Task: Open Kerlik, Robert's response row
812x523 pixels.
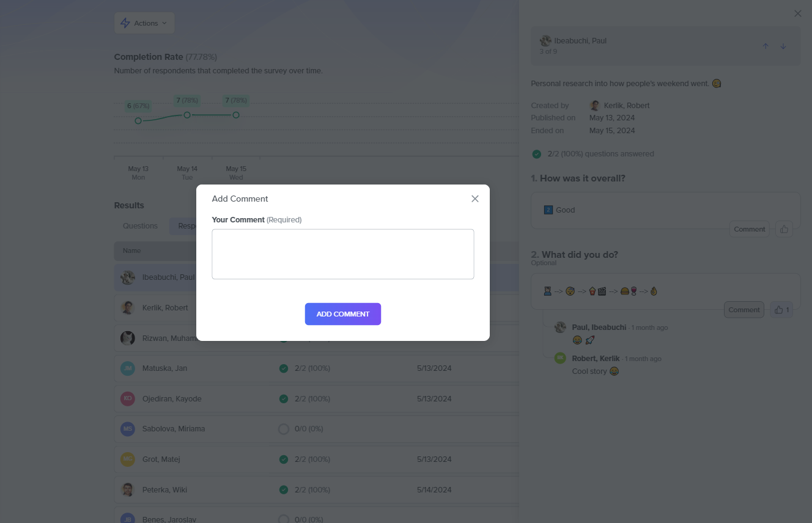Action: tap(165, 308)
